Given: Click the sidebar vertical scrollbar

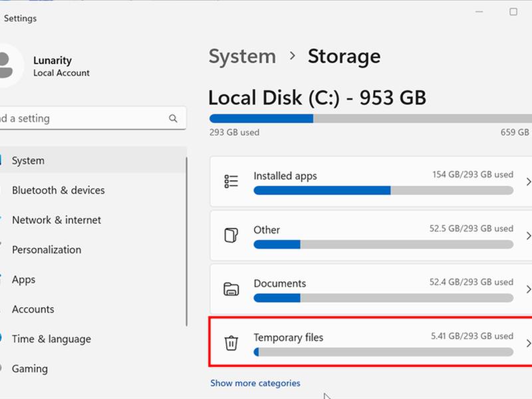Looking at the screenshot, I should coord(187,241).
